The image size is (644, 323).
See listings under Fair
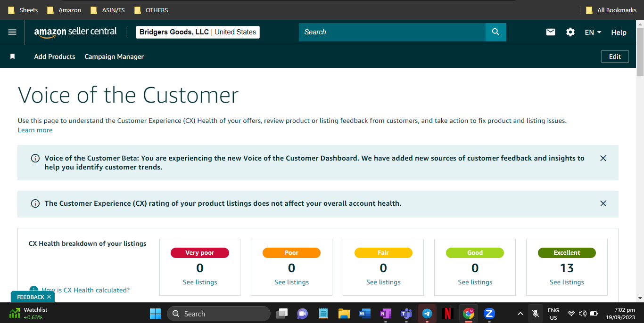pos(383,282)
